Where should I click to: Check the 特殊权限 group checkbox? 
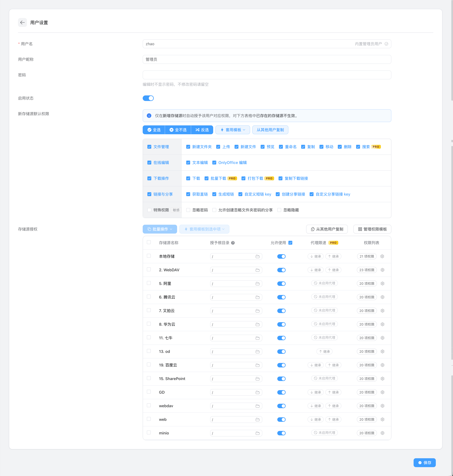click(x=149, y=210)
